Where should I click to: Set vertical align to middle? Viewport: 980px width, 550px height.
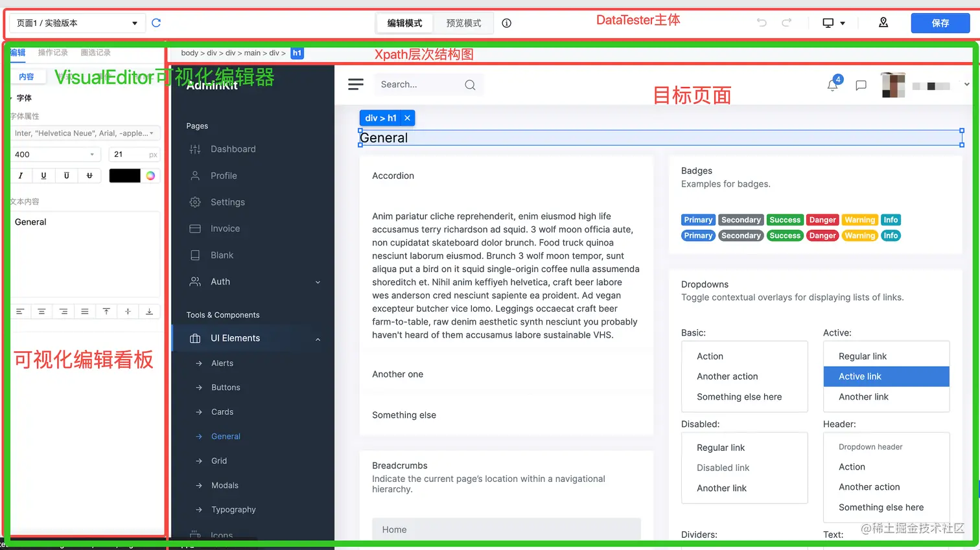tap(128, 312)
